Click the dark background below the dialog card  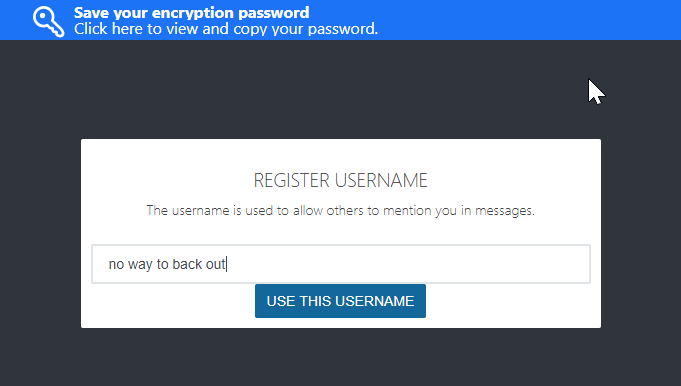coord(340,358)
